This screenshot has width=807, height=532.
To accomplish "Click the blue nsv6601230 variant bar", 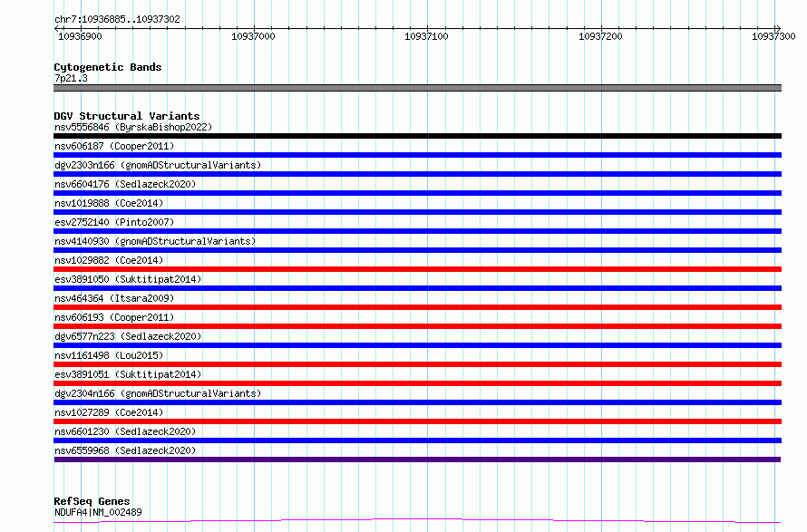I will coord(417,440).
